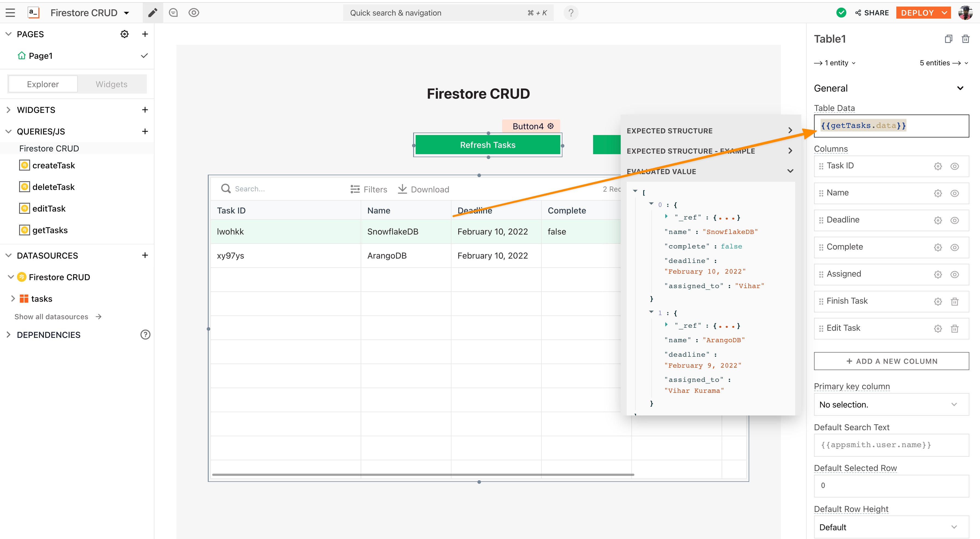Open the comments mode icon

pos(173,13)
